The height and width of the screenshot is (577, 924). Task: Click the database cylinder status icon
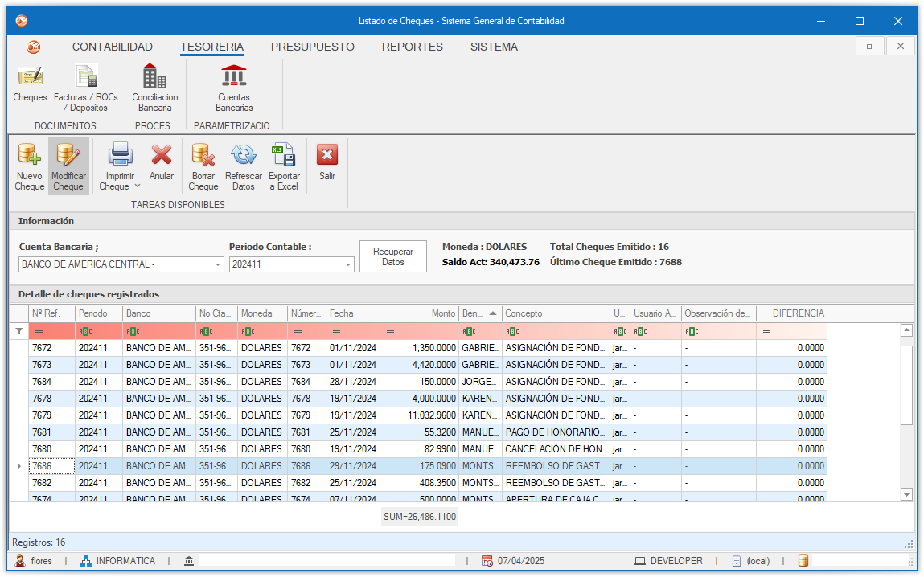[803, 561]
